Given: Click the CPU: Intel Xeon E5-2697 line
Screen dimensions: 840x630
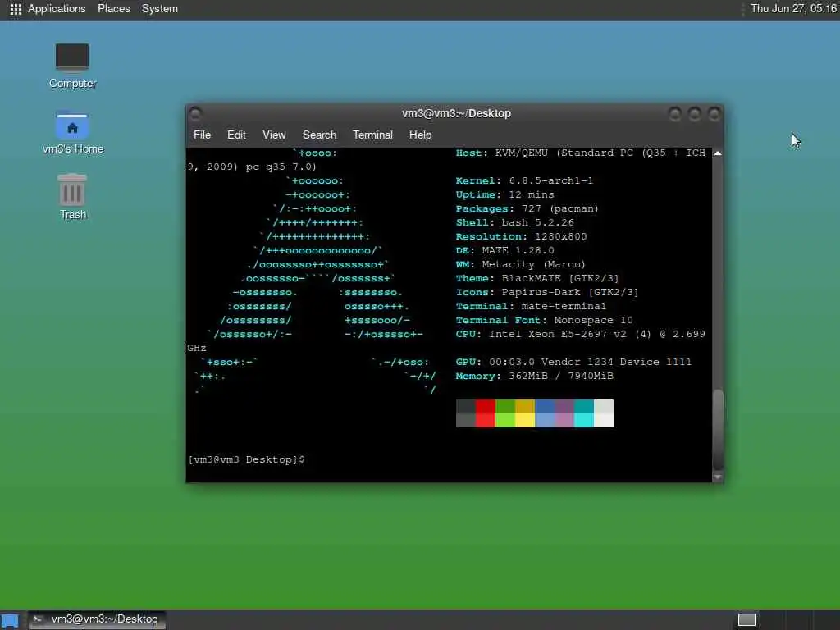Looking at the screenshot, I should pyautogui.click(x=581, y=334).
